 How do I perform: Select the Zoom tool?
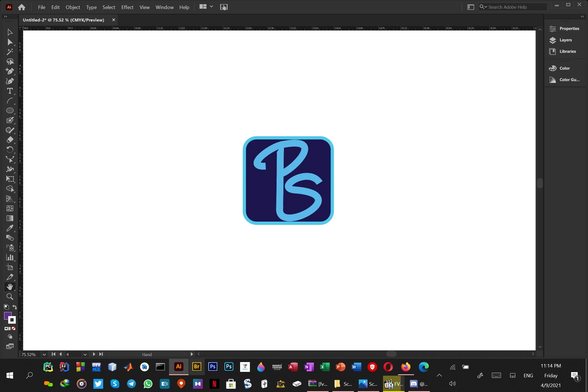click(10, 297)
